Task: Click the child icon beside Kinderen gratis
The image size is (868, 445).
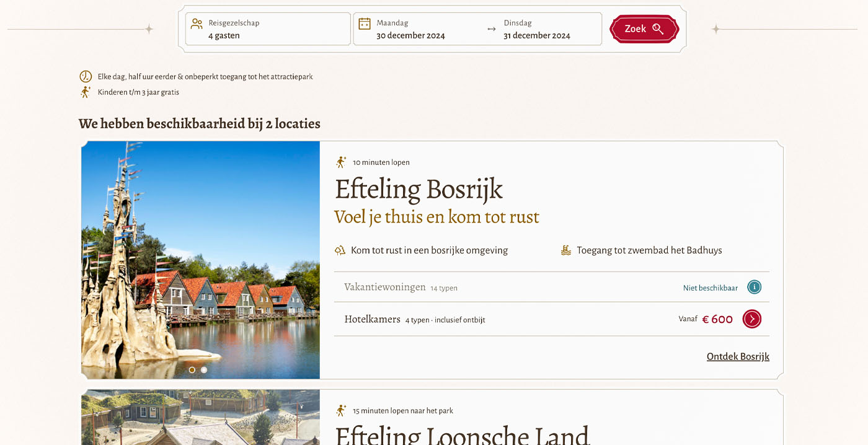Action: coord(86,92)
